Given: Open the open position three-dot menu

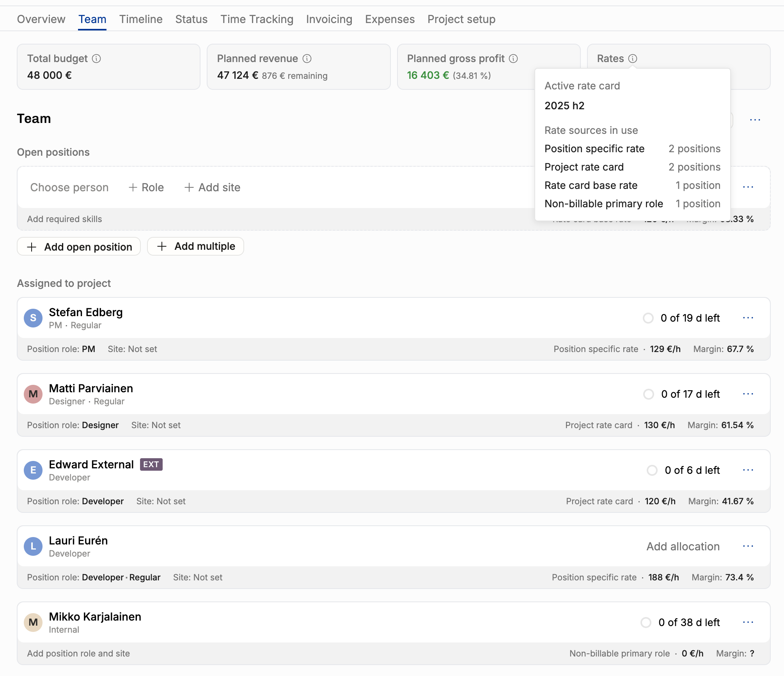Looking at the screenshot, I should tap(748, 187).
